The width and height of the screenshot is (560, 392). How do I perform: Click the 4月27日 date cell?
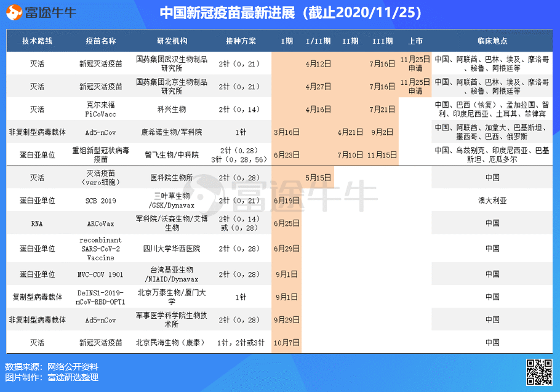coord(318,87)
